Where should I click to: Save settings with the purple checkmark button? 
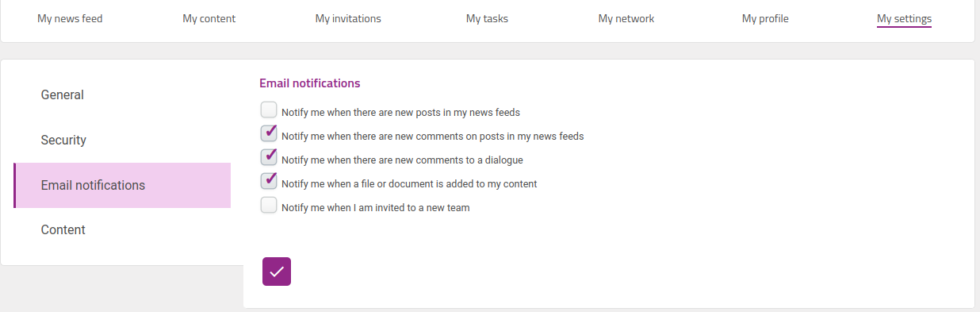coord(277,272)
